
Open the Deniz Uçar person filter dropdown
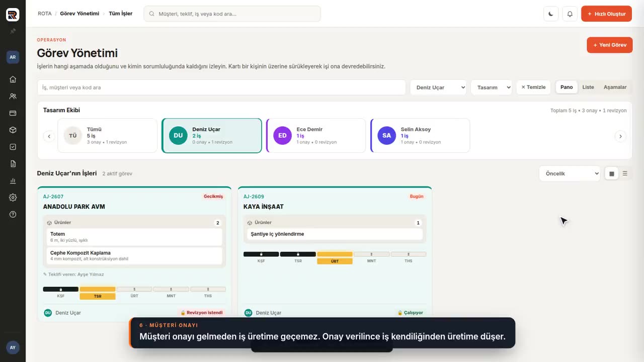438,87
